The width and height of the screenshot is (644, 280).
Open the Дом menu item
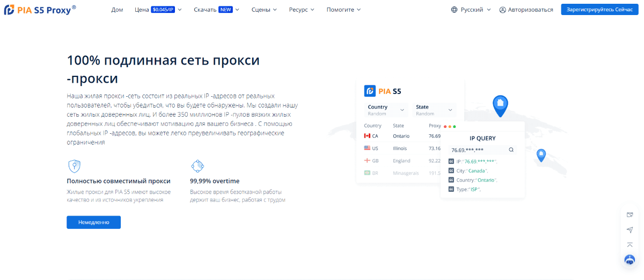[117, 10]
